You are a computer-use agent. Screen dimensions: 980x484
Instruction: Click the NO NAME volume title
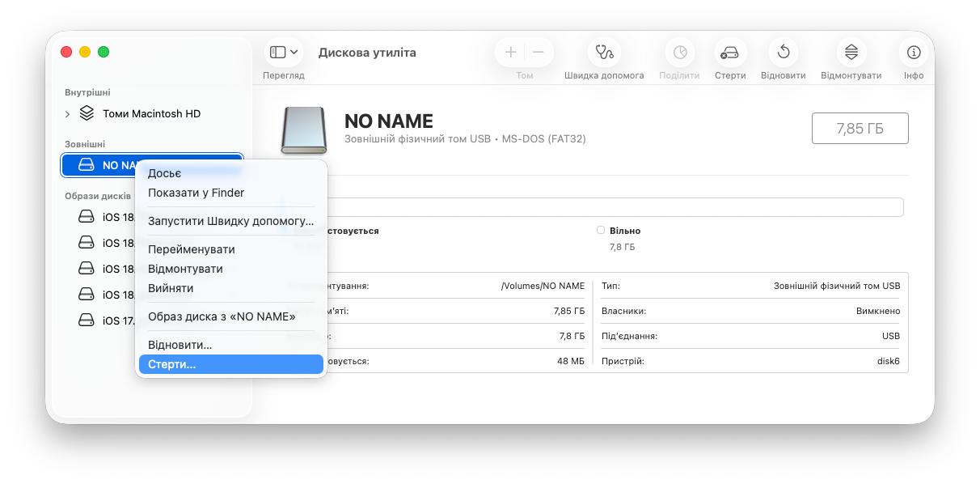[x=389, y=121]
